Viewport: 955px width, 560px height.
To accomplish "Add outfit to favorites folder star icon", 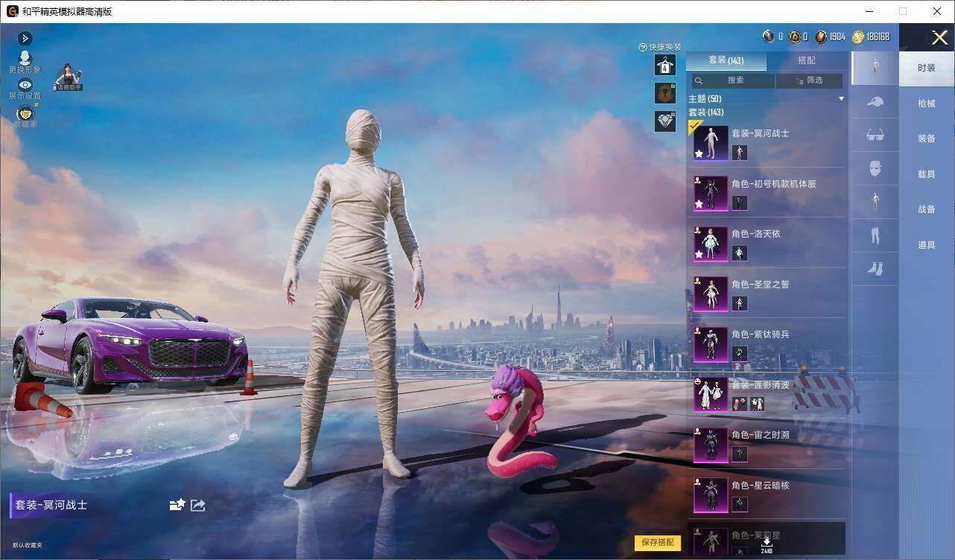I will tap(177, 505).
